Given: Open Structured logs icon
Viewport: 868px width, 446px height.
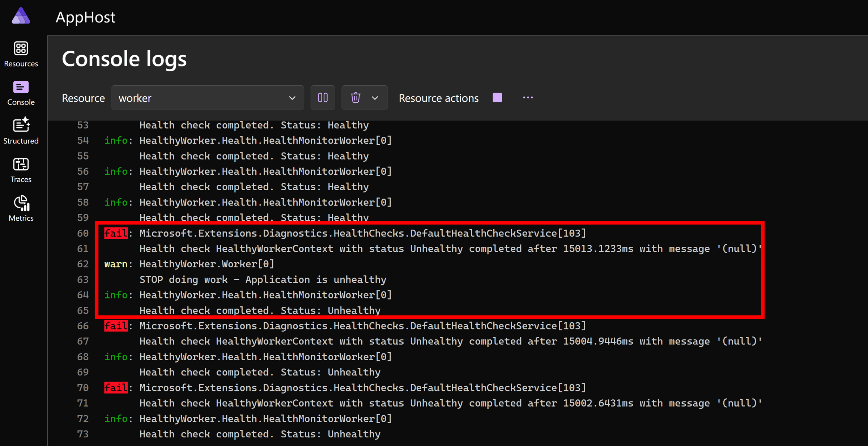Looking at the screenshot, I should tap(21, 125).
